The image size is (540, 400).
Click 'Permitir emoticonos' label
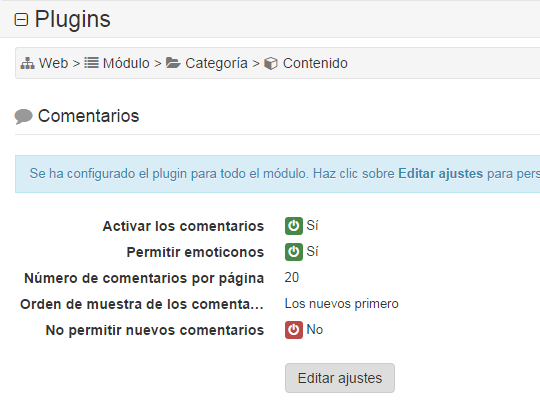point(195,252)
